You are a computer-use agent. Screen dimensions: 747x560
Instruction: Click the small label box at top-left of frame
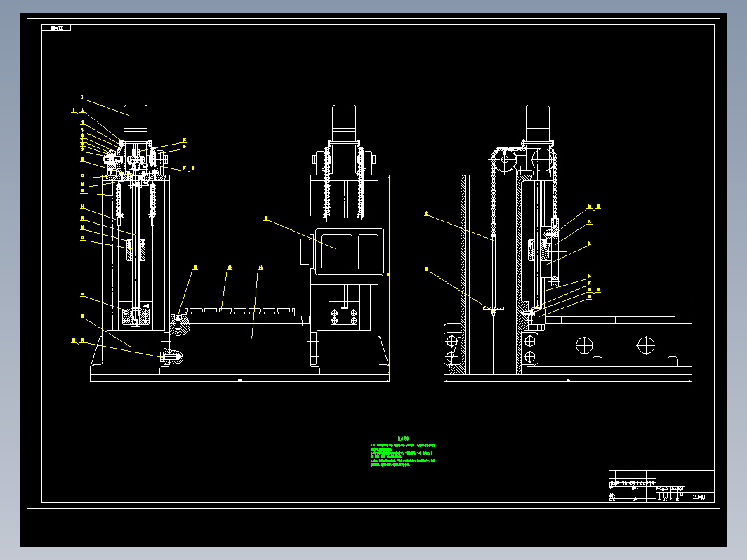[x=56, y=28]
